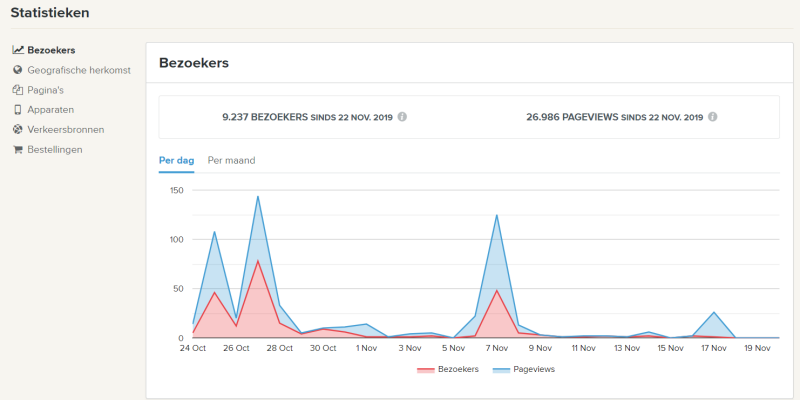Switch to the Per maand tab

(x=229, y=160)
